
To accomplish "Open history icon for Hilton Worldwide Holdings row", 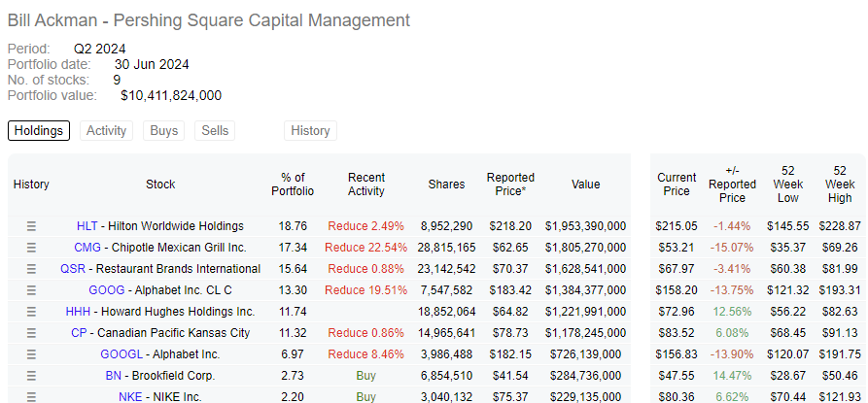I will [31, 226].
